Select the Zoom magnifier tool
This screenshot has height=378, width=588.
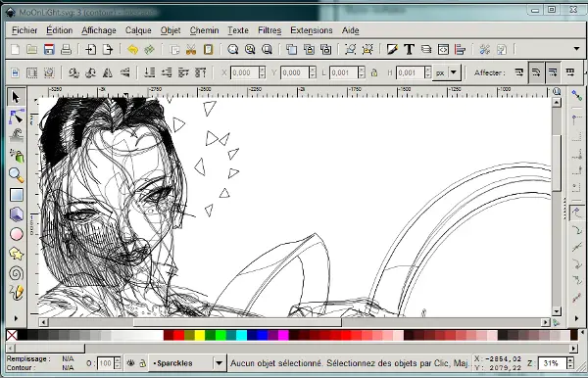pyautogui.click(x=16, y=174)
